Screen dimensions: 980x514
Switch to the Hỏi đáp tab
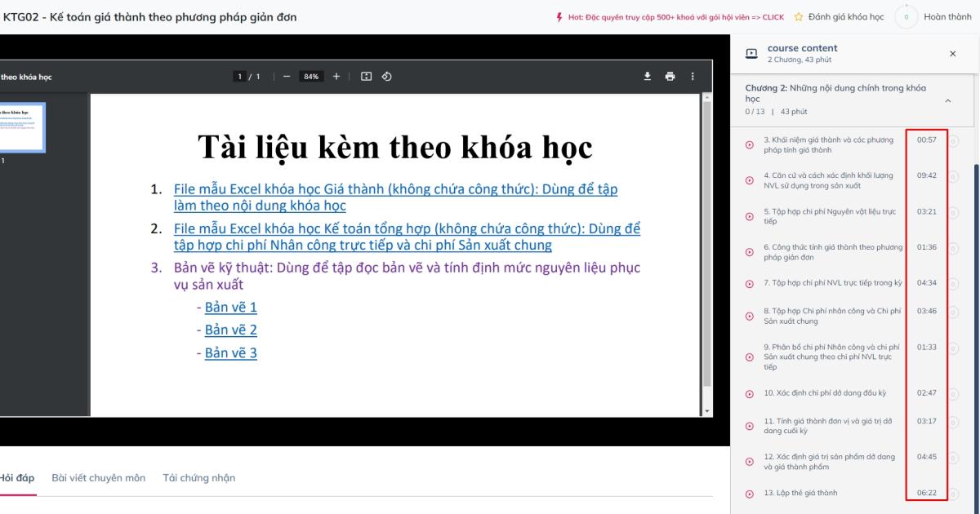pyautogui.click(x=17, y=477)
